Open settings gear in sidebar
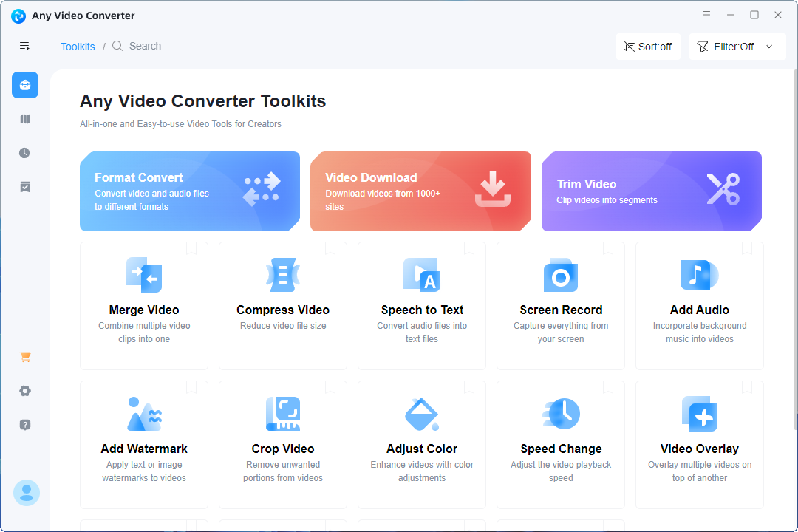 25,391
